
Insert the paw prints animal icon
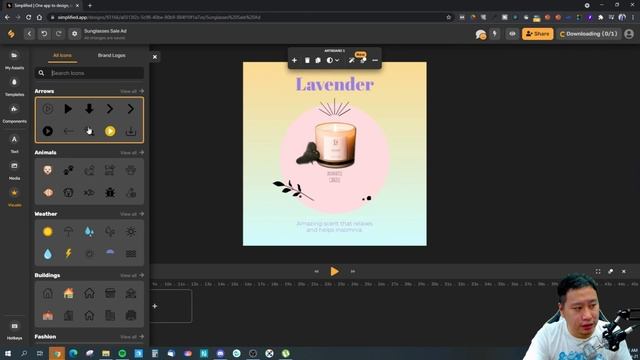[68, 170]
